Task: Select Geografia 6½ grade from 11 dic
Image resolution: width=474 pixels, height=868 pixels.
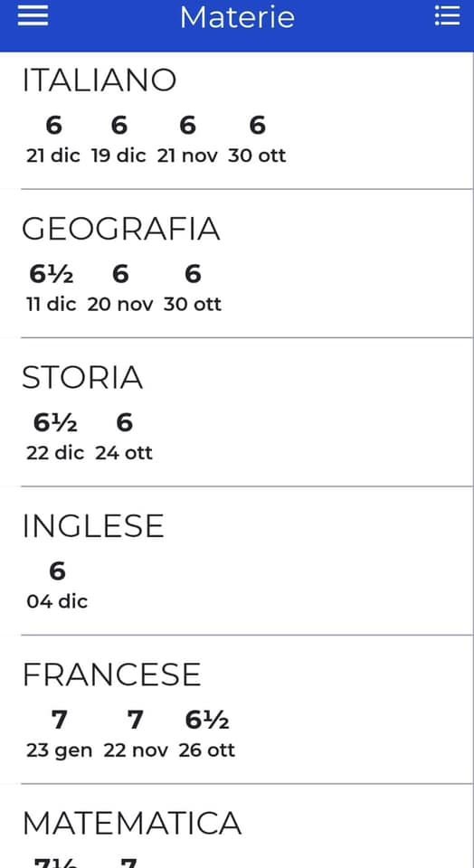Action: 51,288
